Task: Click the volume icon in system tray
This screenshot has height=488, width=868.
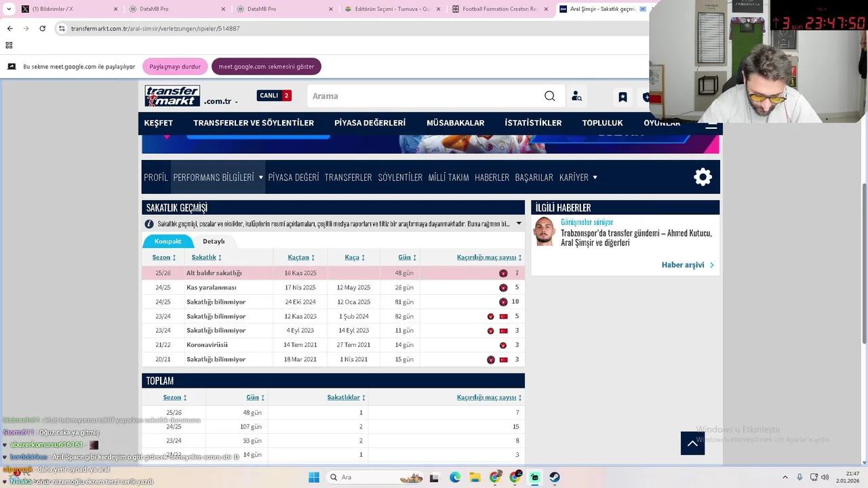Action: [825, 477]
